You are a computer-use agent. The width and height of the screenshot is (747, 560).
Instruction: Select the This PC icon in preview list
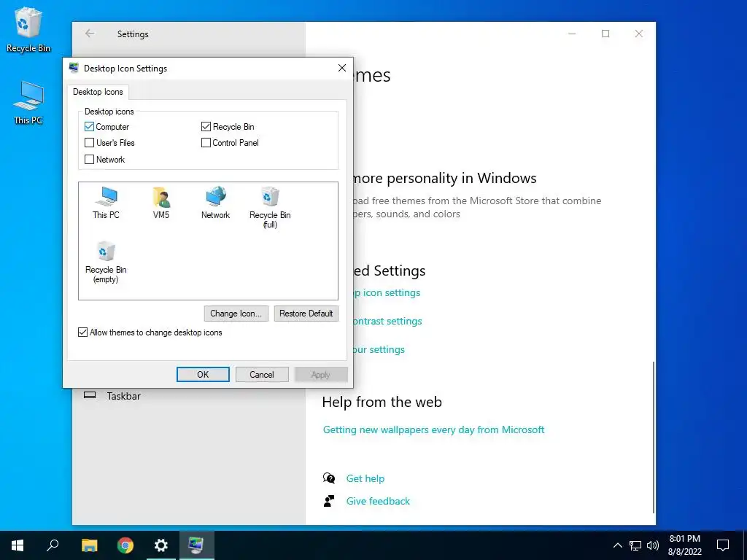[x=106, y=203]
